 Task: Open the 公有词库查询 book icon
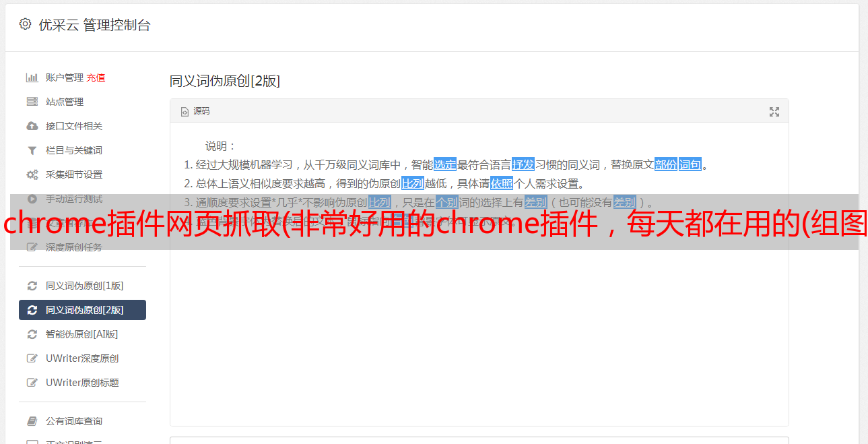32,421
